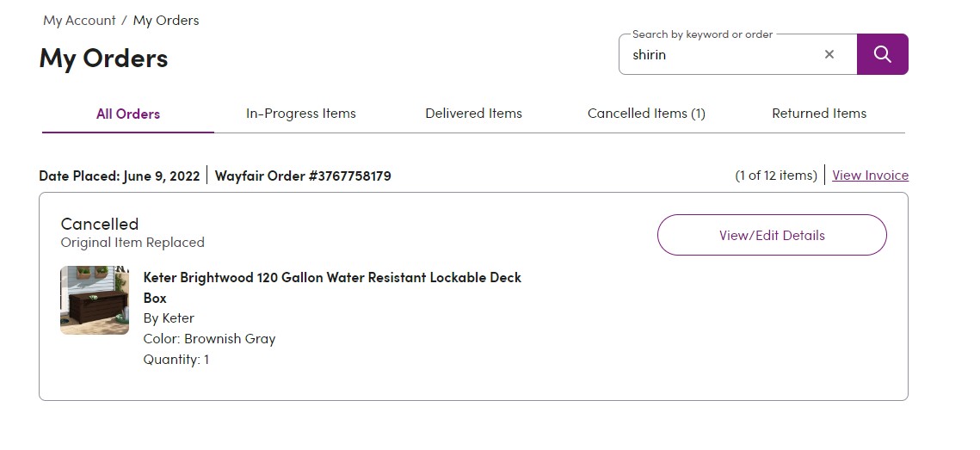Click the 'My Orders' page heading
The width and height of the screenshot is (980, 450).
[104, 59]
